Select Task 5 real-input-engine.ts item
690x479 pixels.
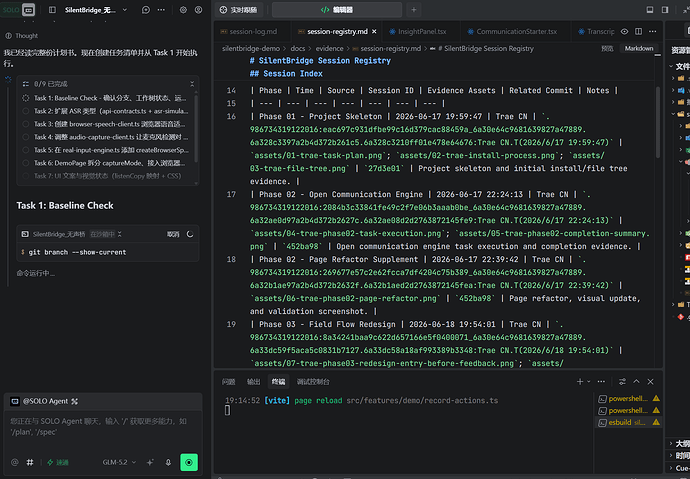click(106, 150)
